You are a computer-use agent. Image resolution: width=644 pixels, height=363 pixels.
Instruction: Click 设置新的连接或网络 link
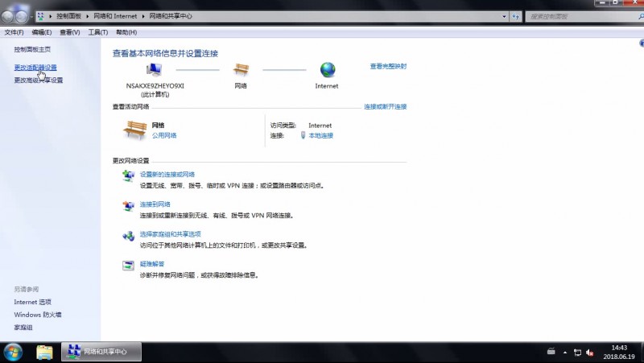click(167, 175)
